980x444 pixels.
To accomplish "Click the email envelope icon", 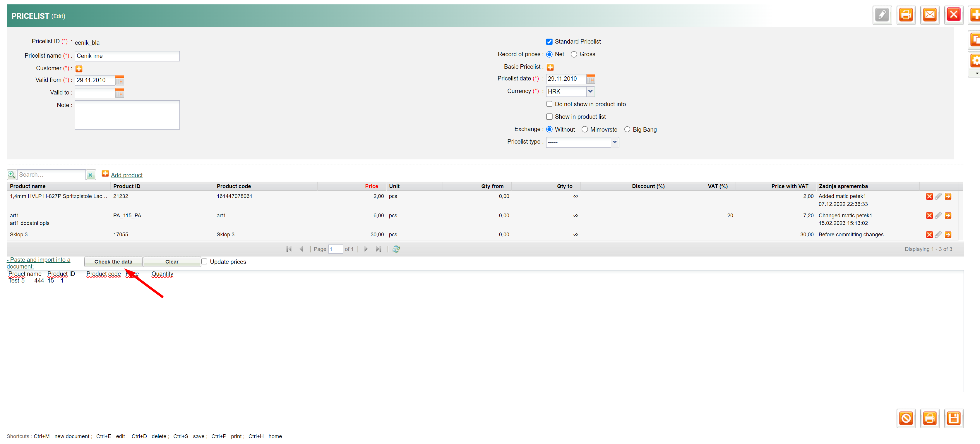I will pos(930,15).
